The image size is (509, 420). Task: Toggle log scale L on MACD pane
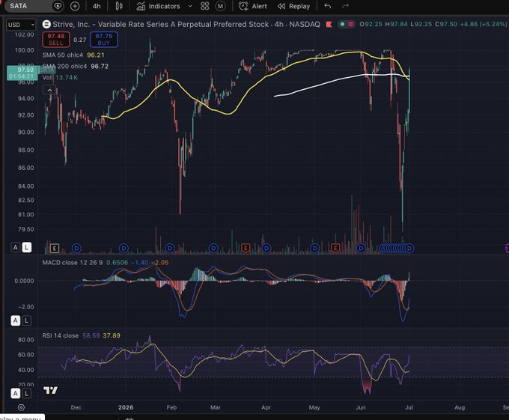[27, 320]
